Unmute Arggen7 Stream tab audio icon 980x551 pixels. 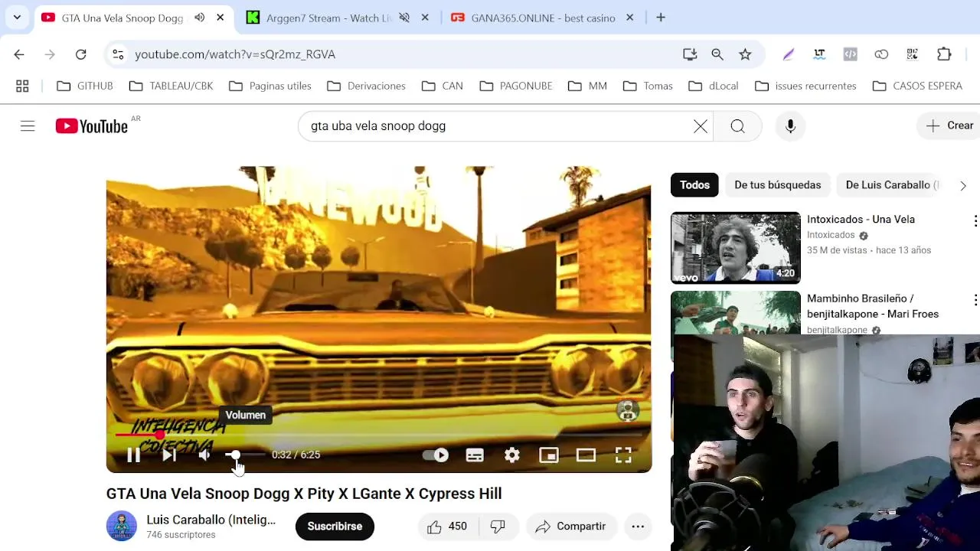coord(404,18)
